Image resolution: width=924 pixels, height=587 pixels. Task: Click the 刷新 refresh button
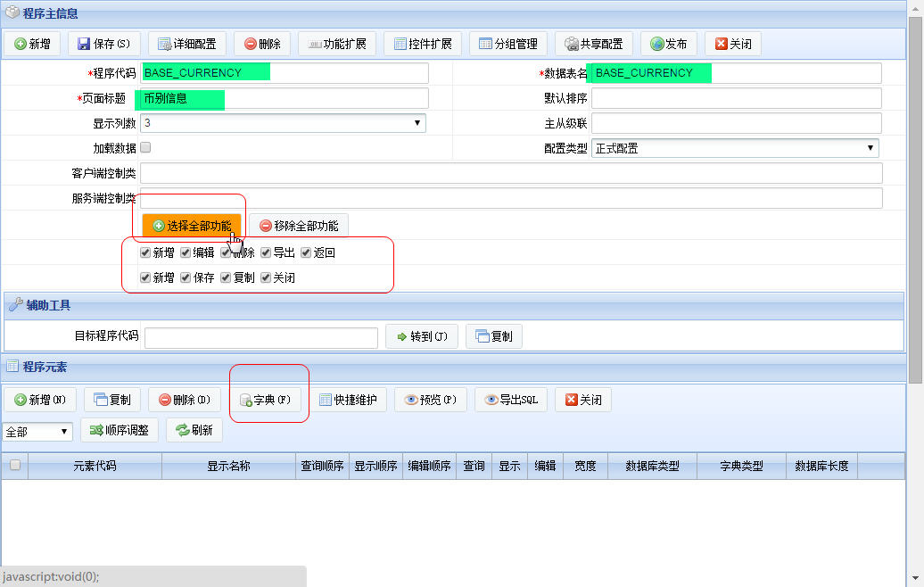tap(194, 430)
